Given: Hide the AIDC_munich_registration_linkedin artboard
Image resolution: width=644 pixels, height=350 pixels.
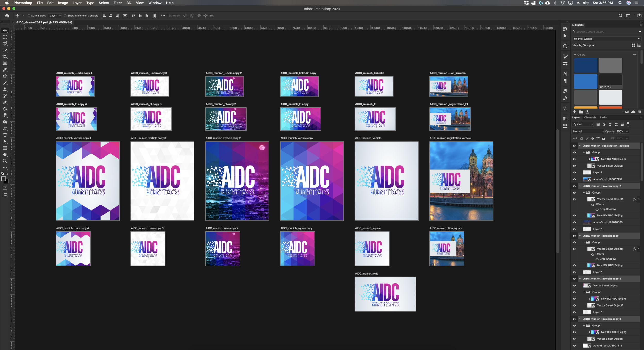Looking at the screenshot, I should (574, 146).
